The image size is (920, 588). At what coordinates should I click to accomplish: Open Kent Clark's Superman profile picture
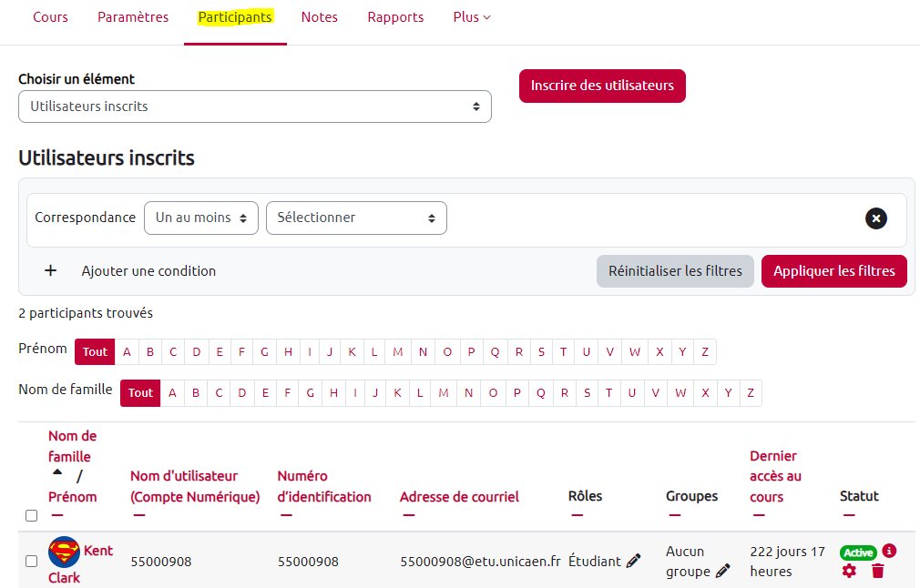[64, 552]
